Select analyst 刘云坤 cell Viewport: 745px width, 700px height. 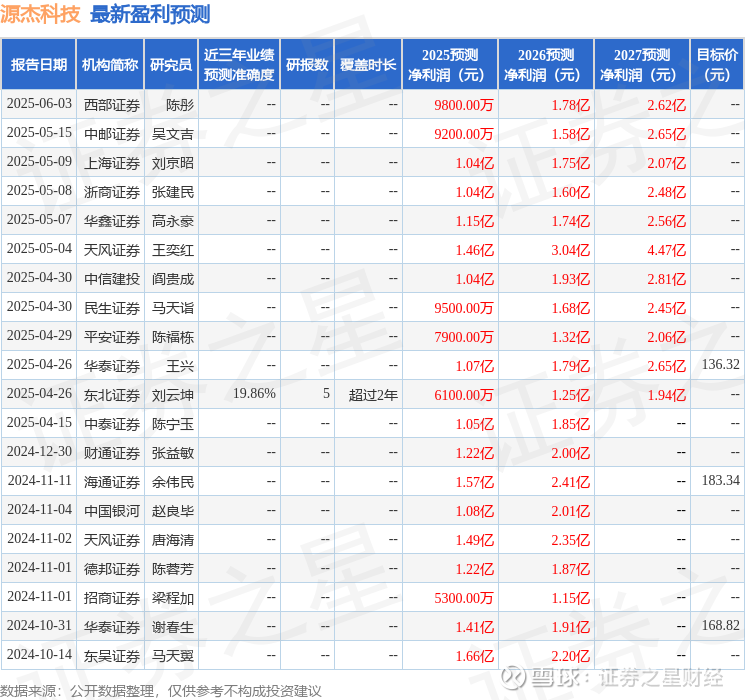click(172, 395)
